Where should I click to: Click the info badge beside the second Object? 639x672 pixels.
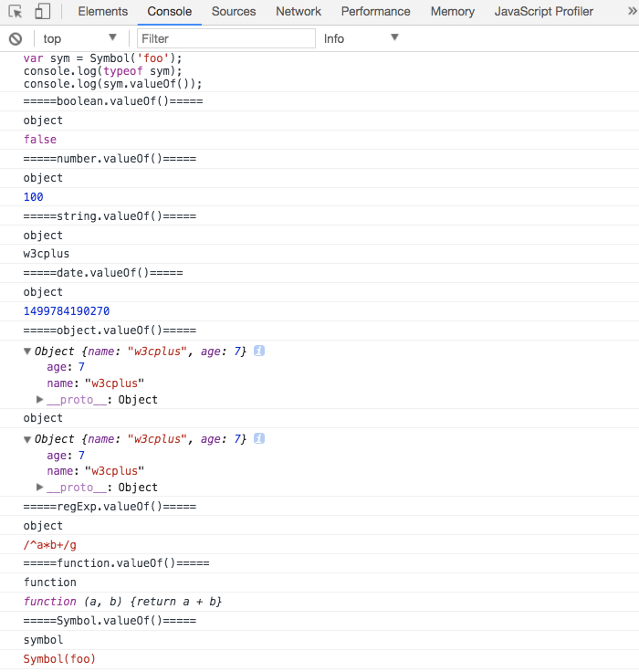tap(259, 438)
